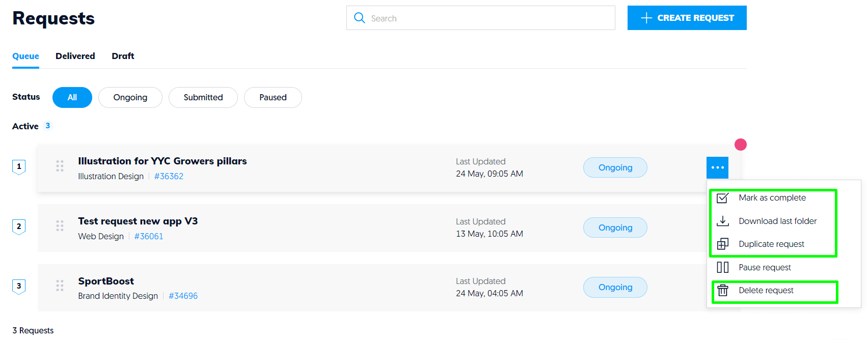
Task: Click the pink notification dot above the menu
Action: [741, 145]
